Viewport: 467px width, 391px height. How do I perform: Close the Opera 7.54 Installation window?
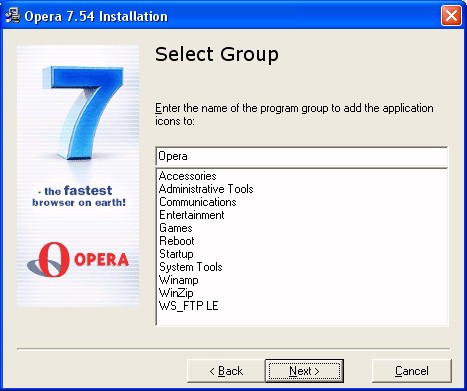tap(451, 16)
